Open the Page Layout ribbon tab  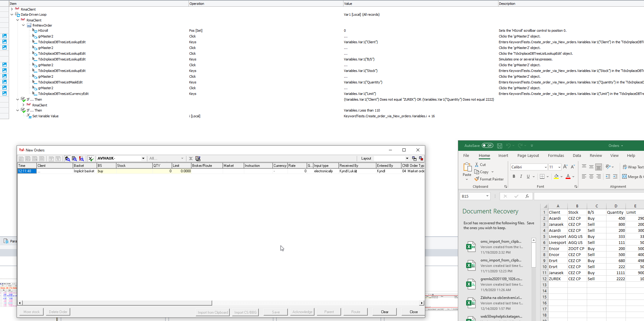pyautogui.click(x=528, y=156)
